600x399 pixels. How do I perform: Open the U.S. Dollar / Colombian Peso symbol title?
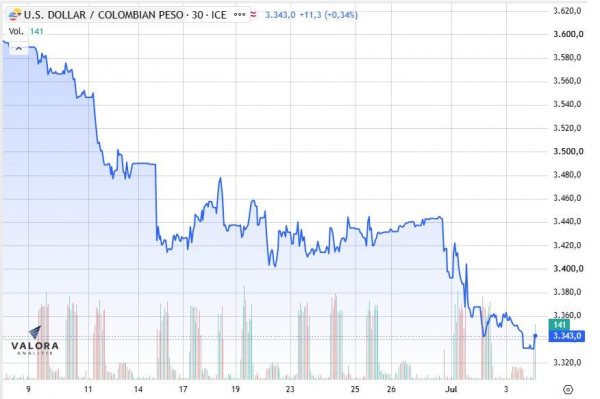click(126, 15)
